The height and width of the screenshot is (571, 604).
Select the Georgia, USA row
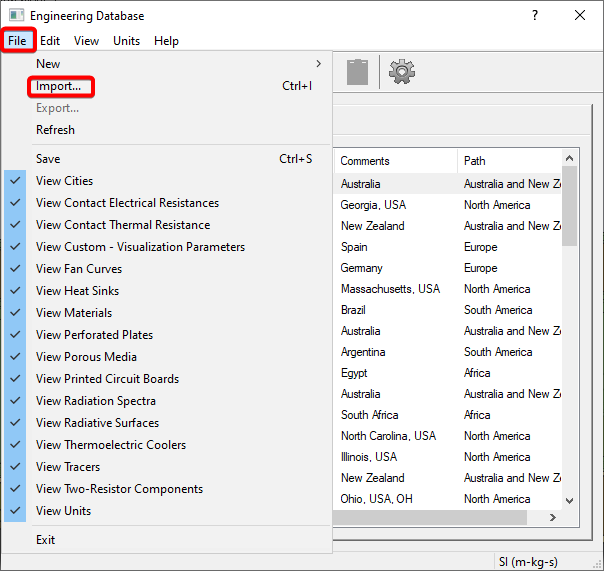[448, 205]
